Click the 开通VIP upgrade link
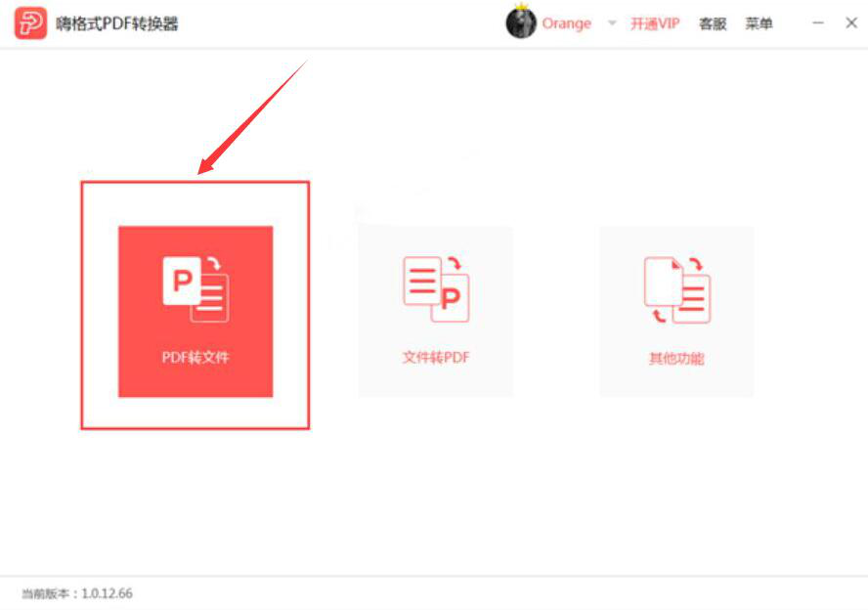The width and height of the screenshot is (868, 610). pos(653,23)
